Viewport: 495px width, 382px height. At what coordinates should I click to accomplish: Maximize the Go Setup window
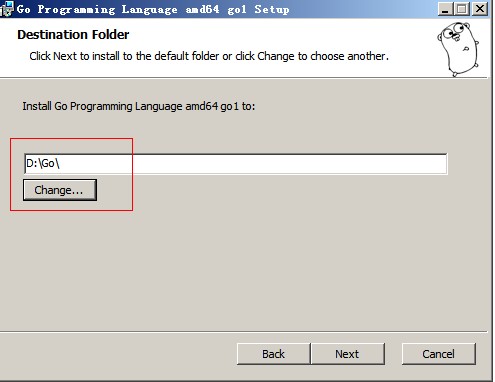pyautogui.click(x=462, y=9)
